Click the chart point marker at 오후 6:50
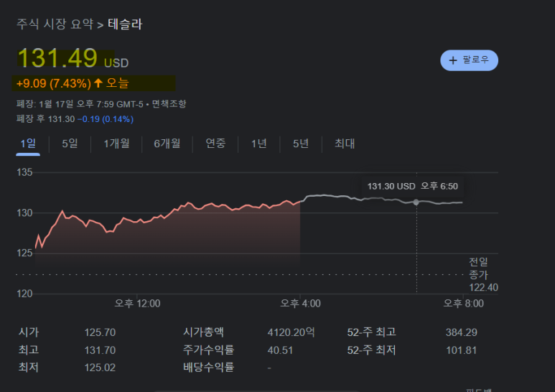The width and height of the screenshot is (555, 392). (x=416, y=202)
